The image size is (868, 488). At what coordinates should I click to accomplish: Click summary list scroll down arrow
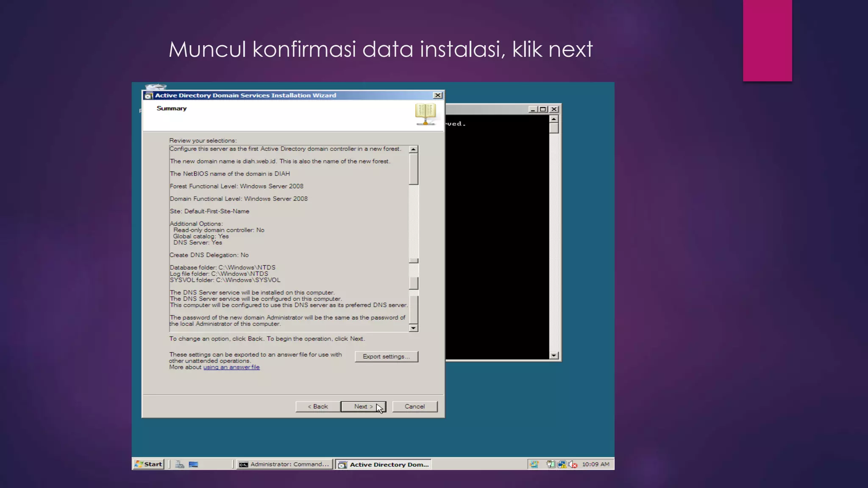pos(413,328)
